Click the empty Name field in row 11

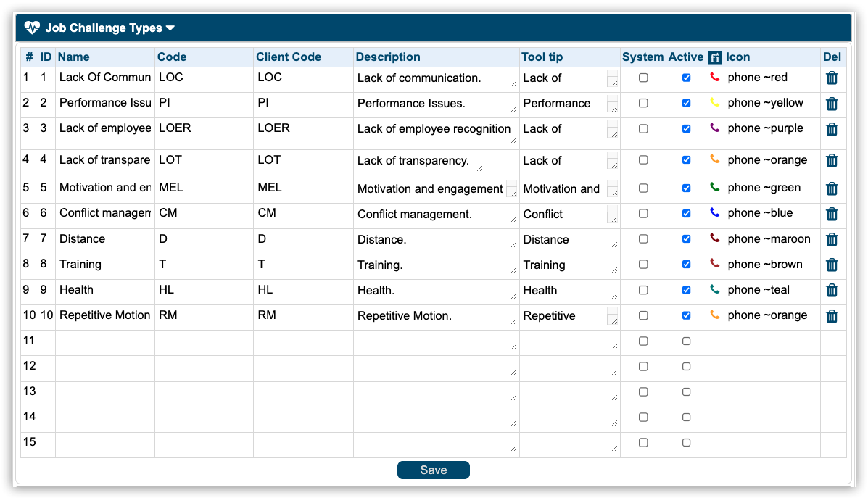click(x=104, y=342)
